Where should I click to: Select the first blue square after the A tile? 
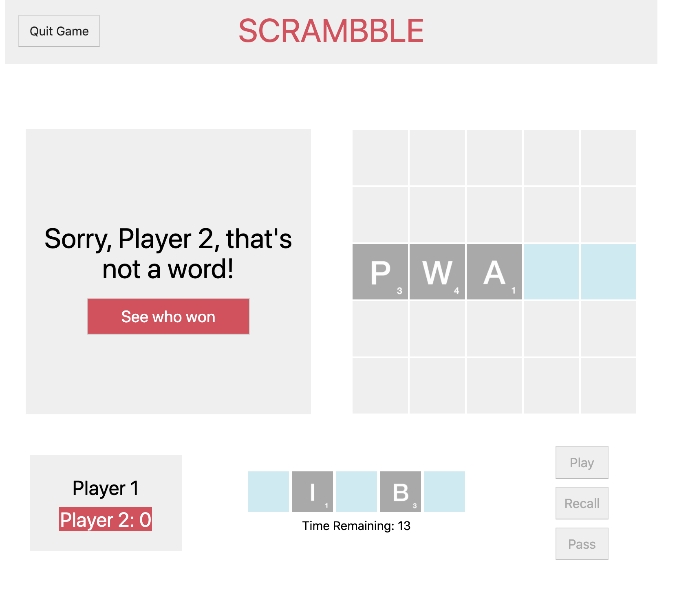point(551,272)
